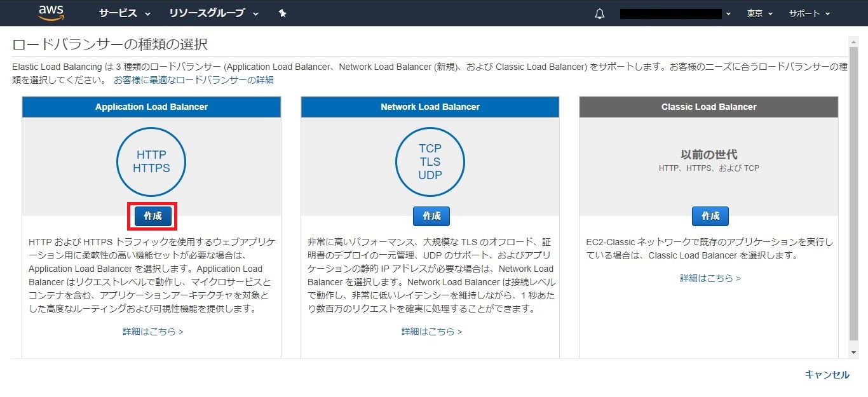Follow 詳細はこちら link for Network Load Balancer
The image size is (868, 397).
(x=431, y=332)
